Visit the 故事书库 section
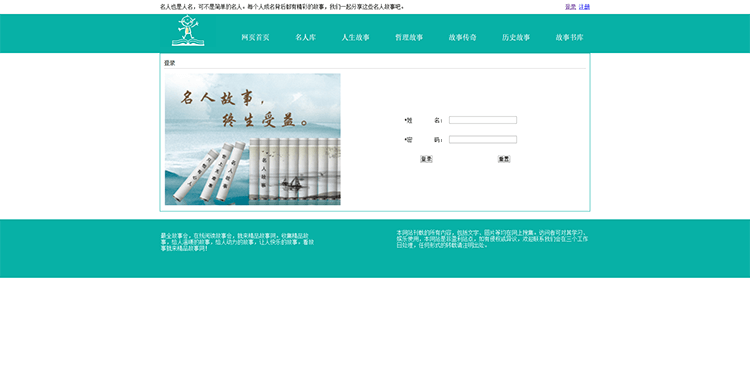 click(x=570, y=37)
